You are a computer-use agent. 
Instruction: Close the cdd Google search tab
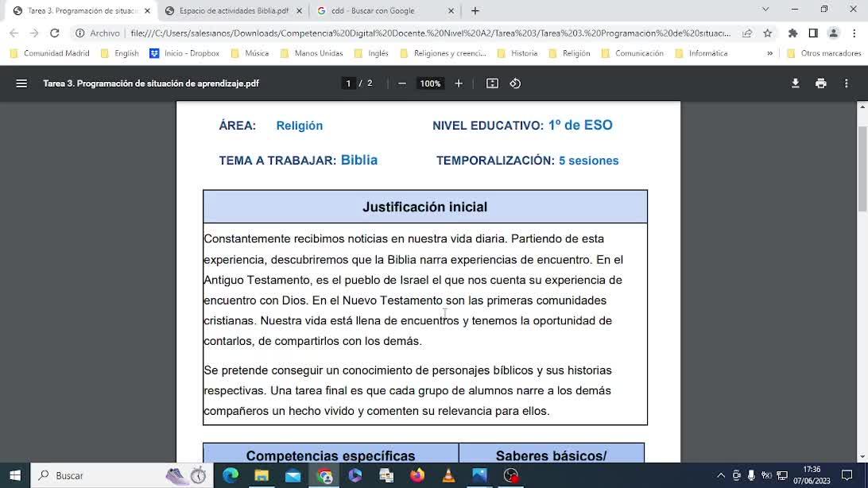pos(451,10)
